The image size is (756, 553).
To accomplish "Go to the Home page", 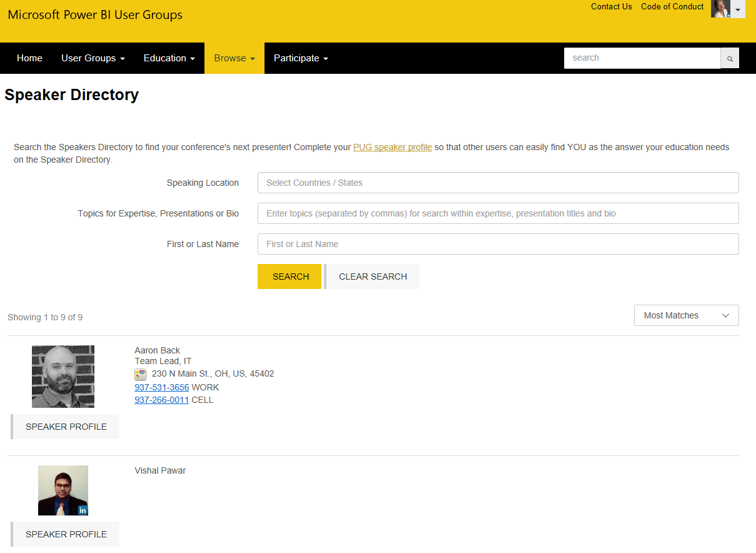I will (29, 58).
